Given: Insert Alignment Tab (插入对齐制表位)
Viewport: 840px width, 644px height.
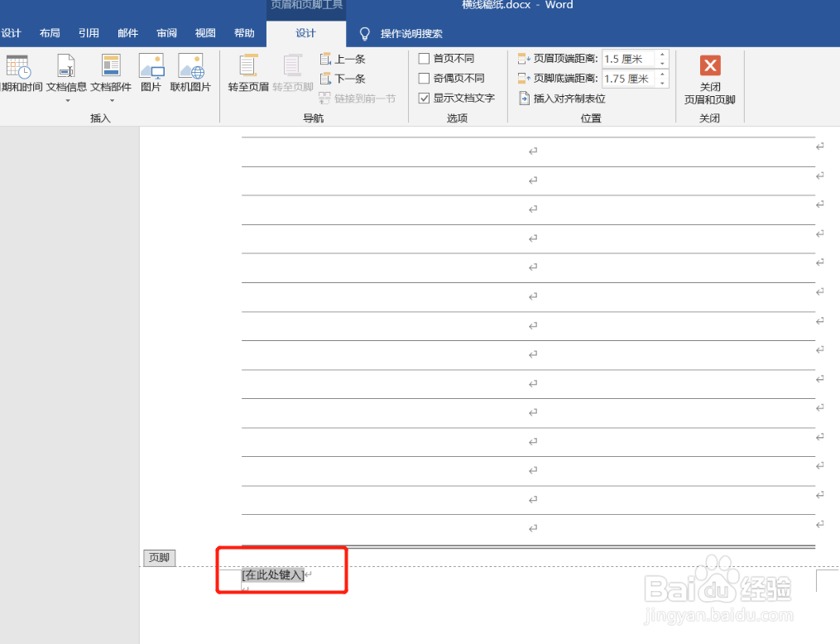Looking at the screenshot, I should (562, 99).
